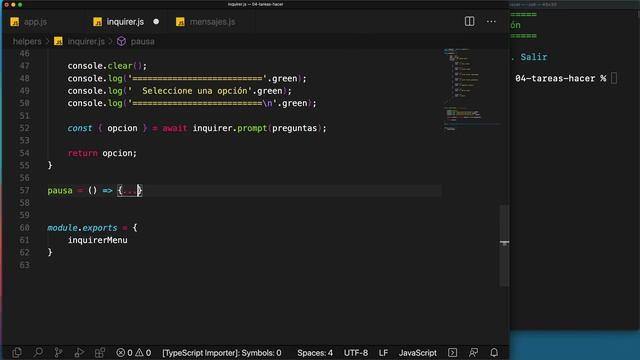Click the JS icon on mensajes.js tab
This screenshot has height=360, width=640.
click(x=180, y=22)
